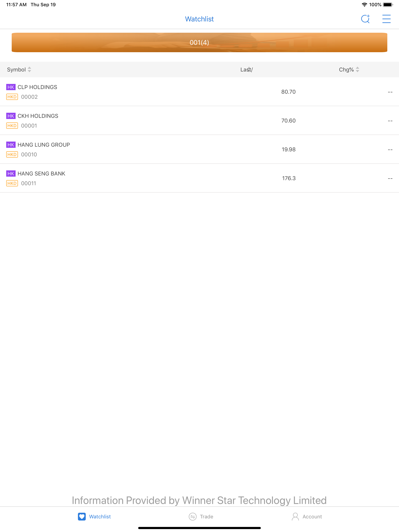Tap last price 70.60
This screenshot has width=399, height=532.
tap(288, 121)
